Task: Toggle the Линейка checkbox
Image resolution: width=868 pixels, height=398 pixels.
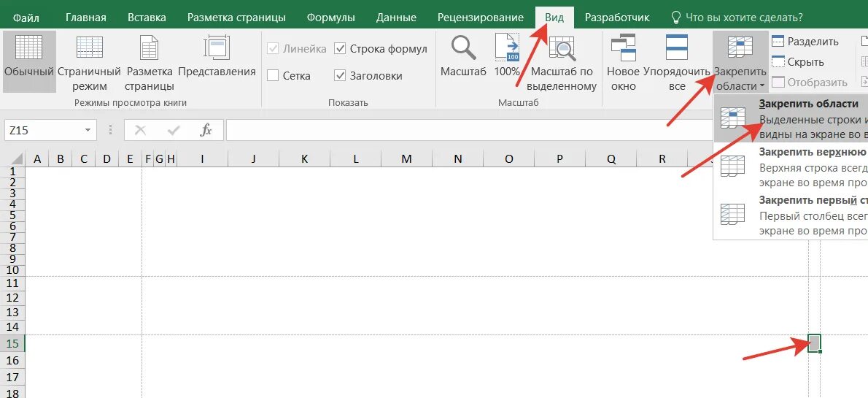Action: tap(272, 49)
